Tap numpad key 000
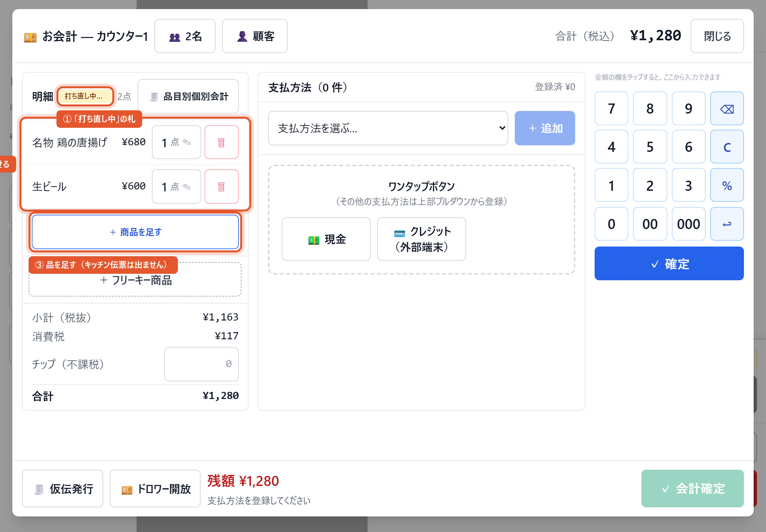This screenshot has width=766, height=532. [689, 224]
